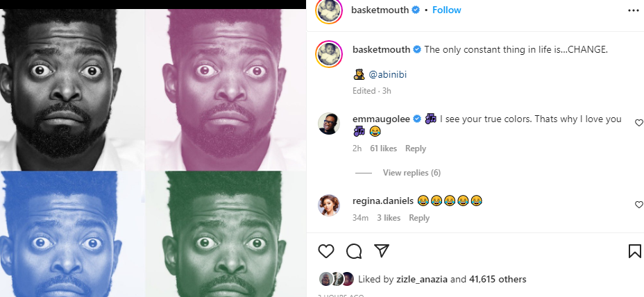Reply to regina.daniels' comment
The height and width of the screenshot is (297, 644).
point(419,218)
